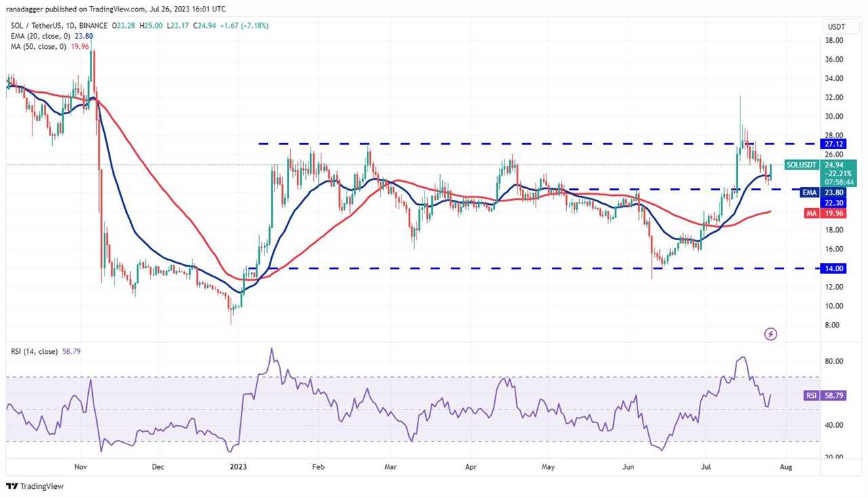The image size is (868, 497).
Task: Click the 14.00 support level label
Action: coord(834,269)
